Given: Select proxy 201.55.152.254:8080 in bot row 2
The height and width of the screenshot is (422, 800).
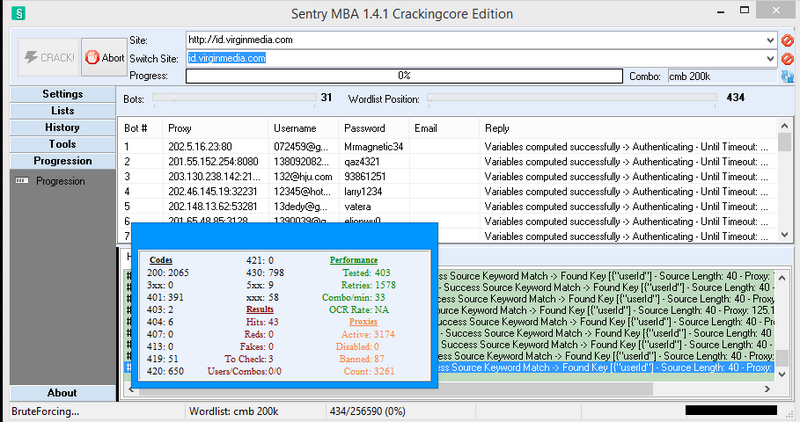Looking at the screenshot, I should (213, 162).
